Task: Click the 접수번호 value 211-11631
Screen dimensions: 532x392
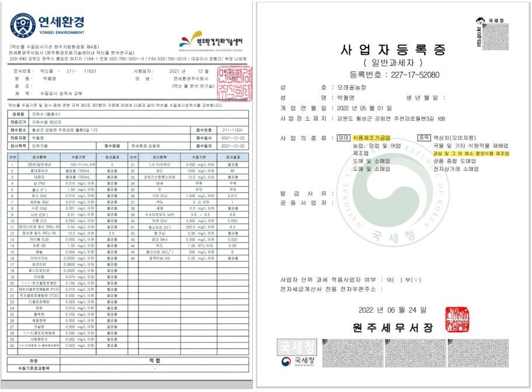Action: [x=233, y=130]
